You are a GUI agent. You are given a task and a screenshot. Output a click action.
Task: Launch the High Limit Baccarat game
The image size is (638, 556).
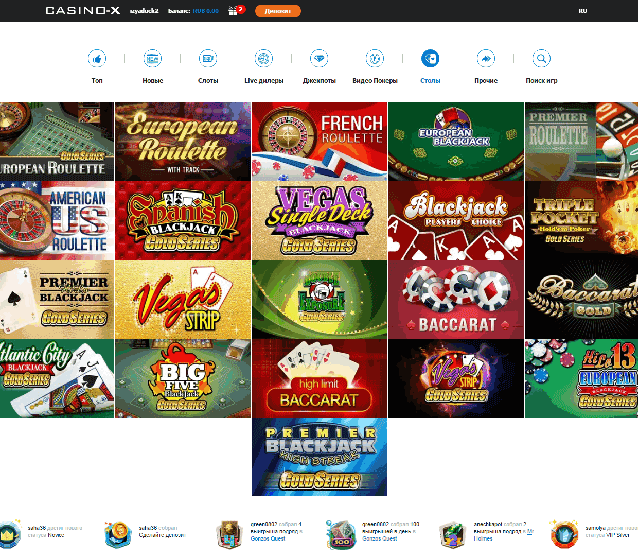pyautogui.click(x=319, y=378)
